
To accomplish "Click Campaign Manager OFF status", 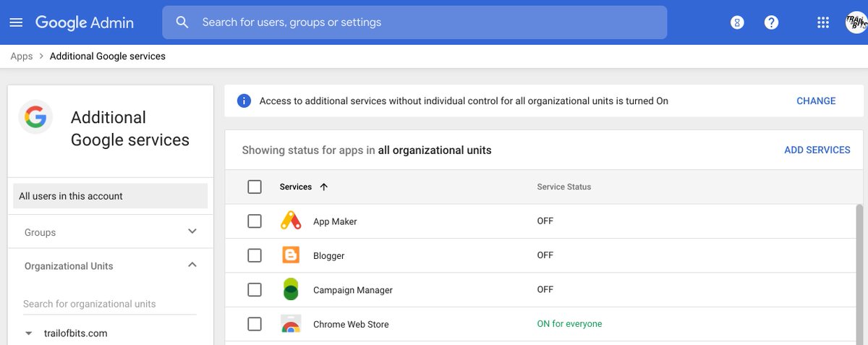I will [545, 289].
